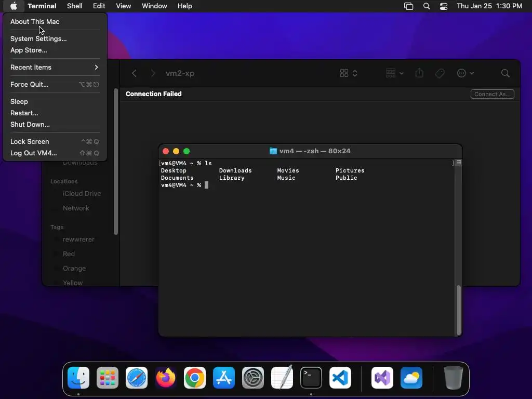Click Terminal title folder proxy icon
532x399 pixels.
(273, 151)
